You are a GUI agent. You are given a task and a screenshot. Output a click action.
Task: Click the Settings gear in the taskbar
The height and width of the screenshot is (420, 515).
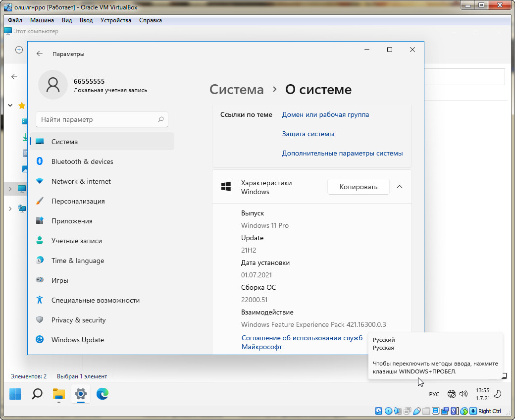click(81, 394)
